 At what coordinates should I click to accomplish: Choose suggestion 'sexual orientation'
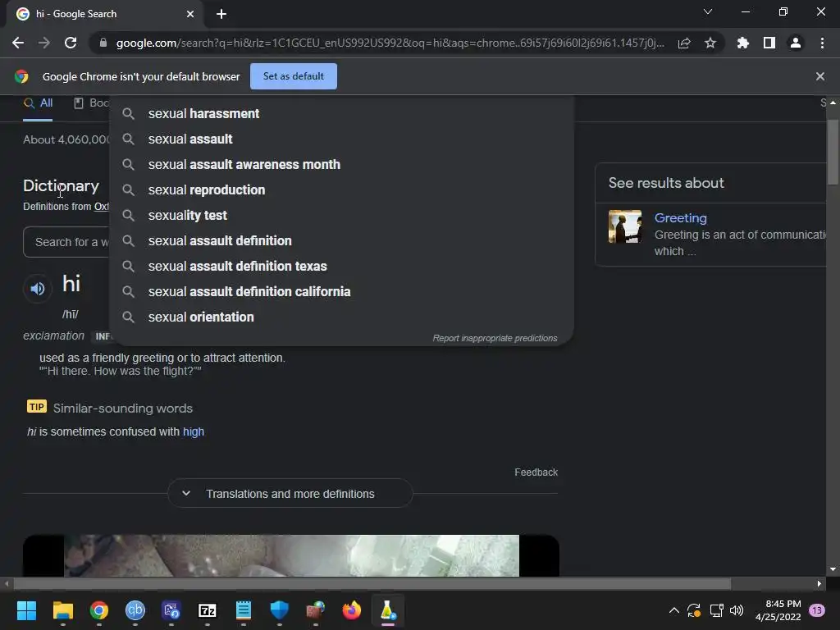click(x=342, y=317)
